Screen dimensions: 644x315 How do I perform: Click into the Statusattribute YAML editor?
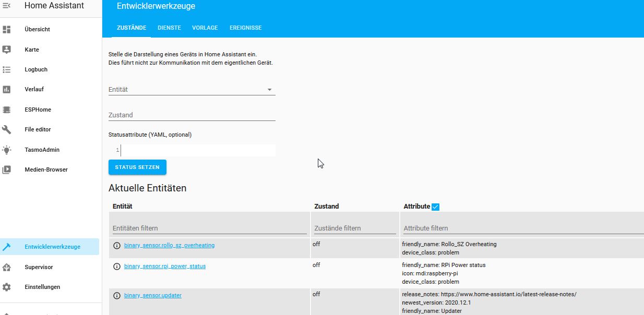click(198, 150)
